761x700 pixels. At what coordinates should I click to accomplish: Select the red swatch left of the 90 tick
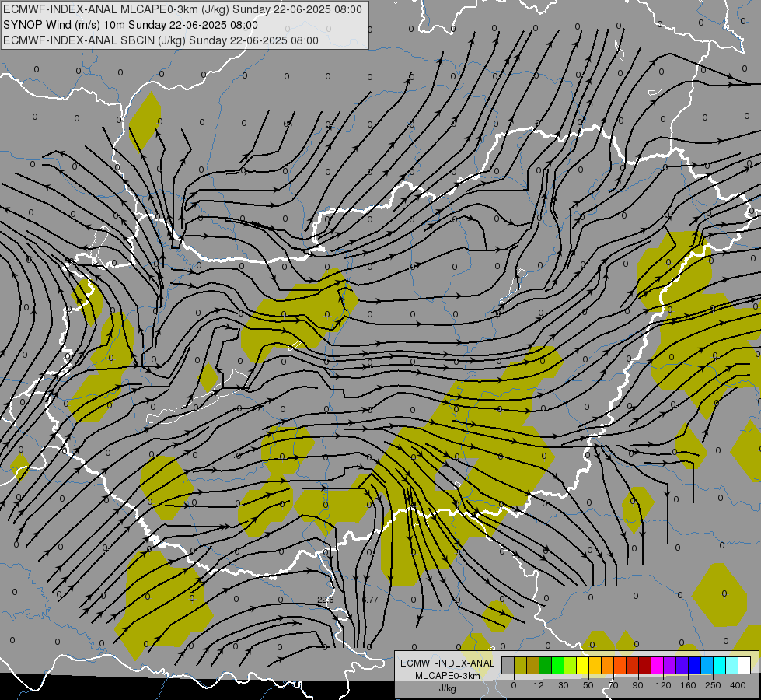point(633,665)
